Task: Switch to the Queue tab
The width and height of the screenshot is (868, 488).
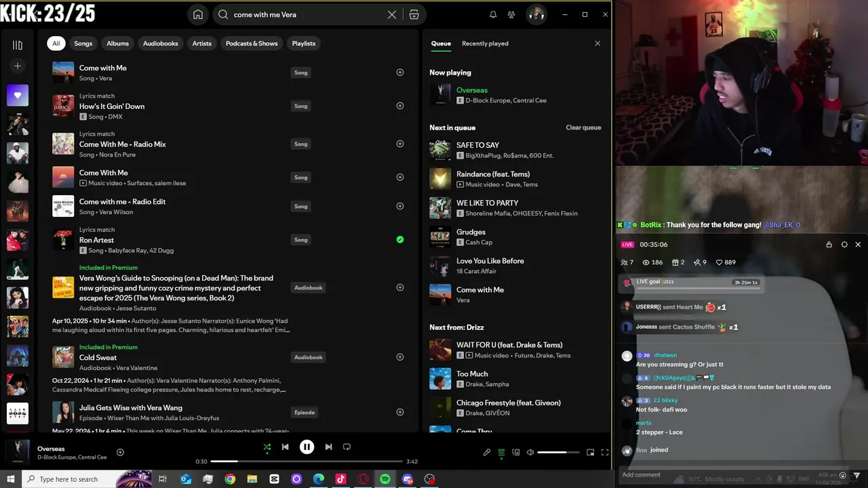Action: 441,43
